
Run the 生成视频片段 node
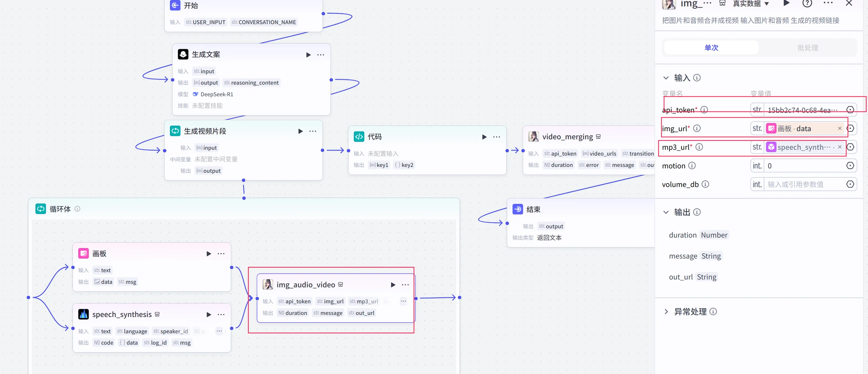(300, 131)
